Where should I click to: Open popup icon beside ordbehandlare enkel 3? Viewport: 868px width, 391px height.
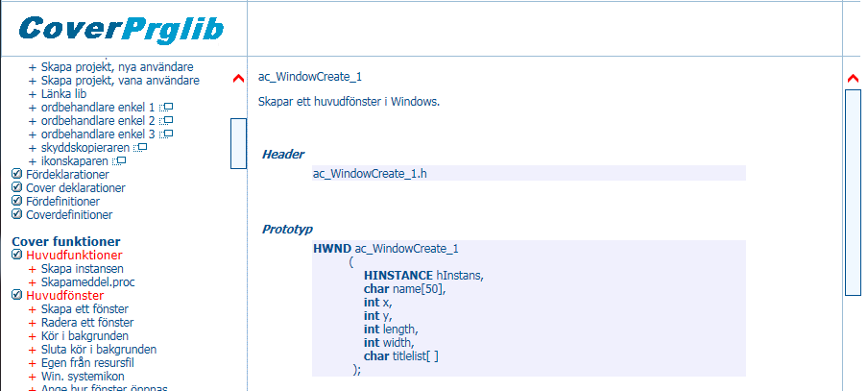[x=167, y=134]
